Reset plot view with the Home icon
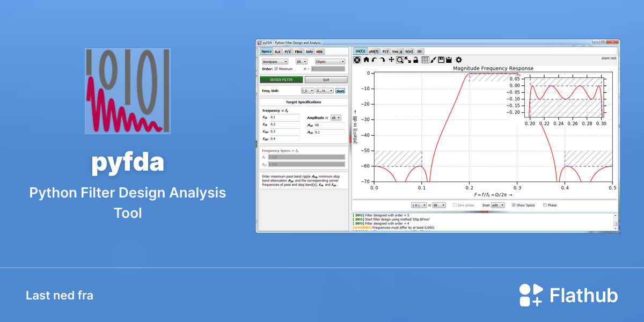Viewport: 644px width, 322px height. [x=367, y=60]
